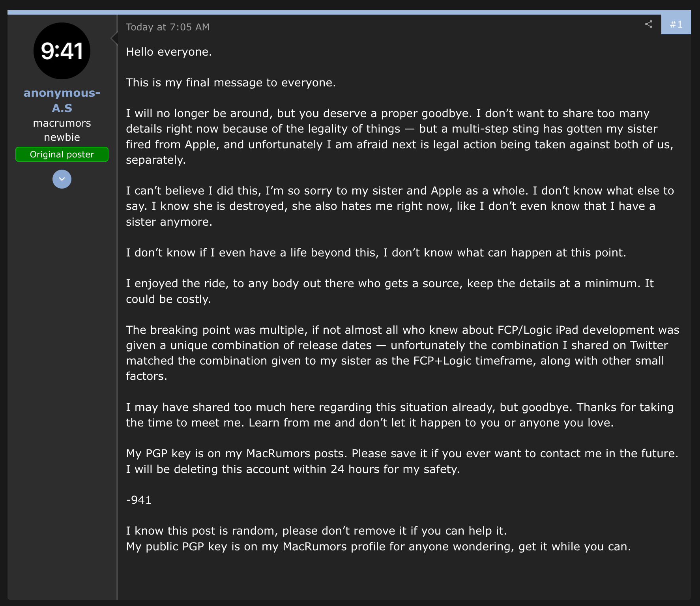
Task: Open the 9:41 avatar profile picture
Action: pyautogui.click(x=62, y=51)
